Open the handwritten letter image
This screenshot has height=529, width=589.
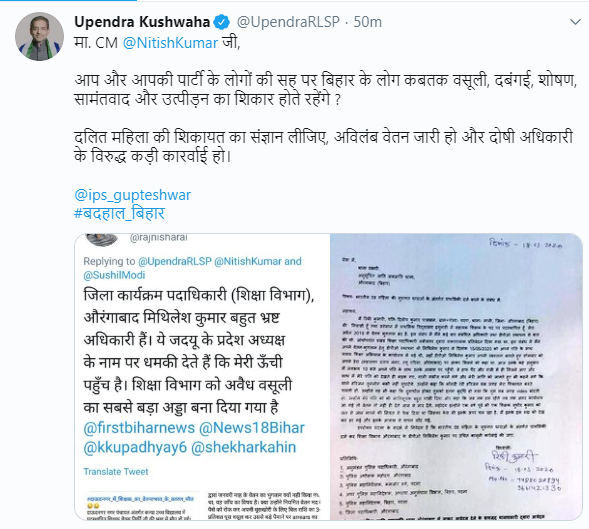[456, 377]
